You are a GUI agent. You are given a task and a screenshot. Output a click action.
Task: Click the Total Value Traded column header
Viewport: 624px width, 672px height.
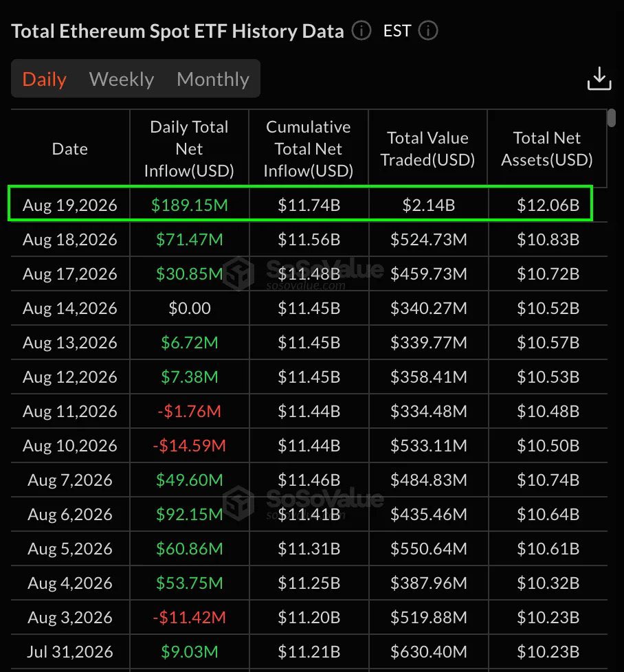coord(427,148)
